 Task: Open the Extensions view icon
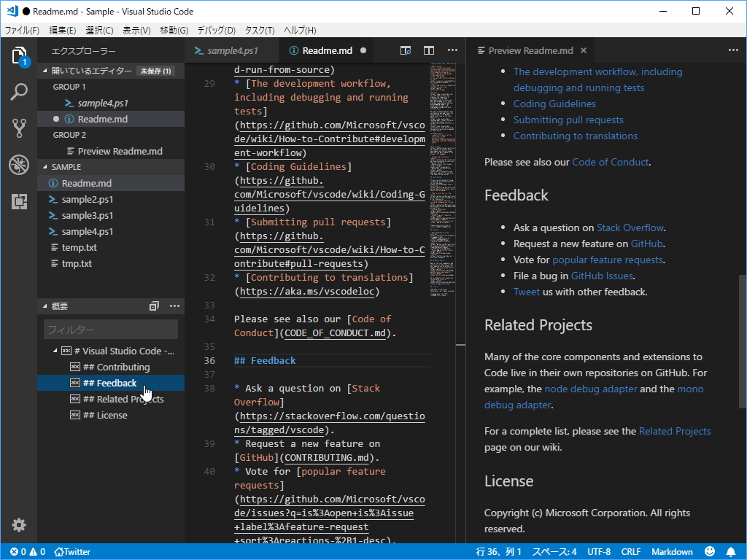[19, 202]
